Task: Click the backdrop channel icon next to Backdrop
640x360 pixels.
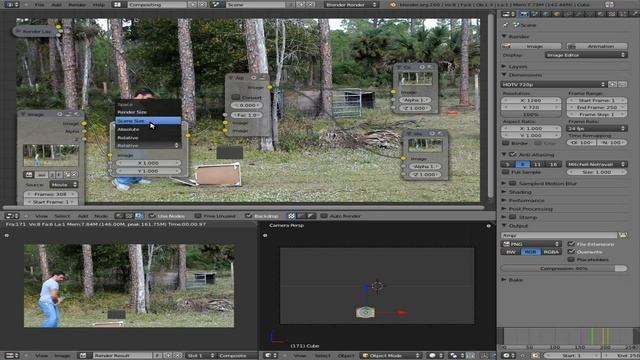Action: (x=291, y=216)
